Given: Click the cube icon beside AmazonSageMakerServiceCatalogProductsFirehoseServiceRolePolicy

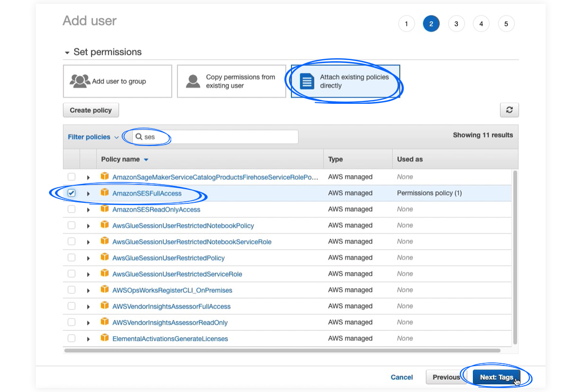Looking at the screenshot, I should (x=104, y=177).
